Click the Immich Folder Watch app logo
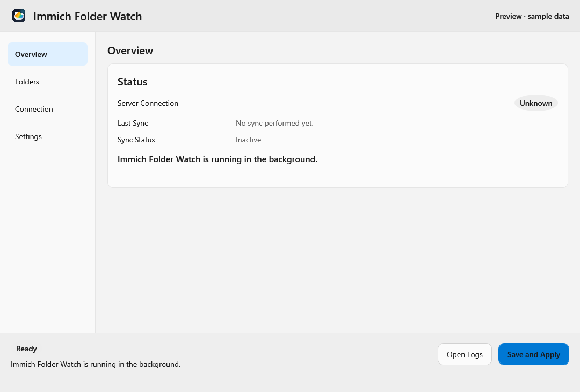This screenshot has height=392, width=580. click(x=19, y=16)
